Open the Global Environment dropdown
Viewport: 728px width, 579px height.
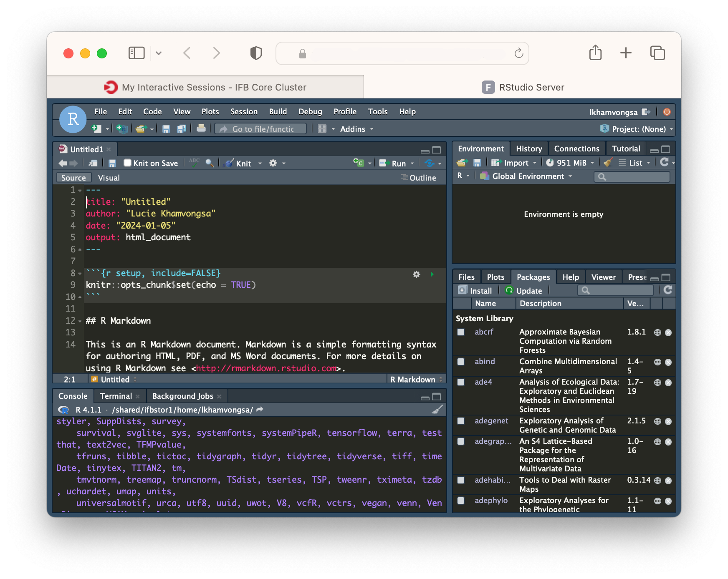(526, 176)
